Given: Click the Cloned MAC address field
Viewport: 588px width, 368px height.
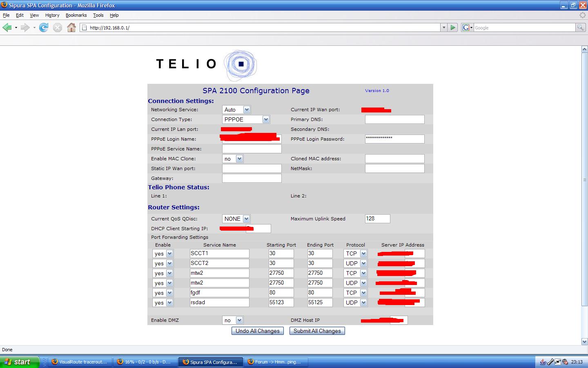Looking at the screenshot, I should 394,159.
